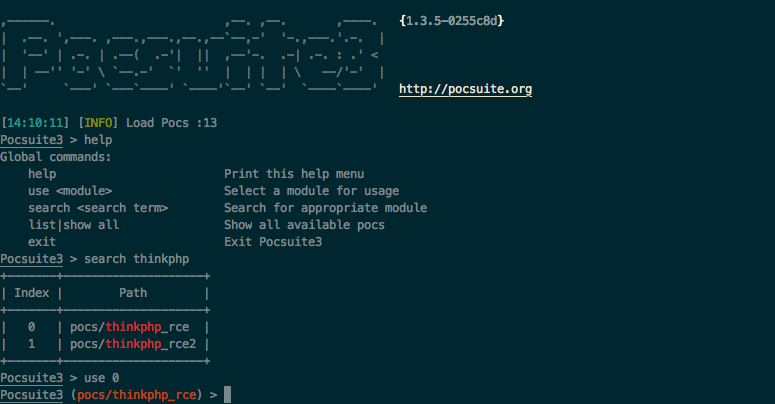Click the [INFO] log tag
Image resolution: width=775 pixels, height=404 pixels.
click(98, 123)
